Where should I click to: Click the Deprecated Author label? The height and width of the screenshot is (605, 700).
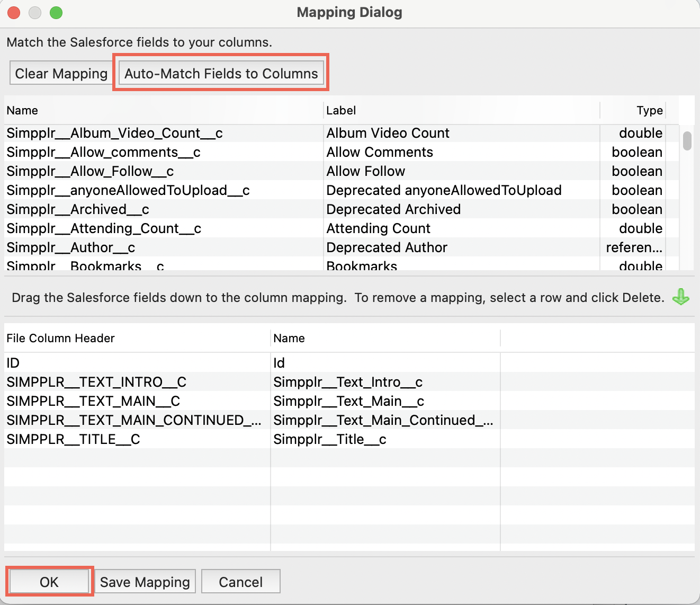tap(387, 247)
